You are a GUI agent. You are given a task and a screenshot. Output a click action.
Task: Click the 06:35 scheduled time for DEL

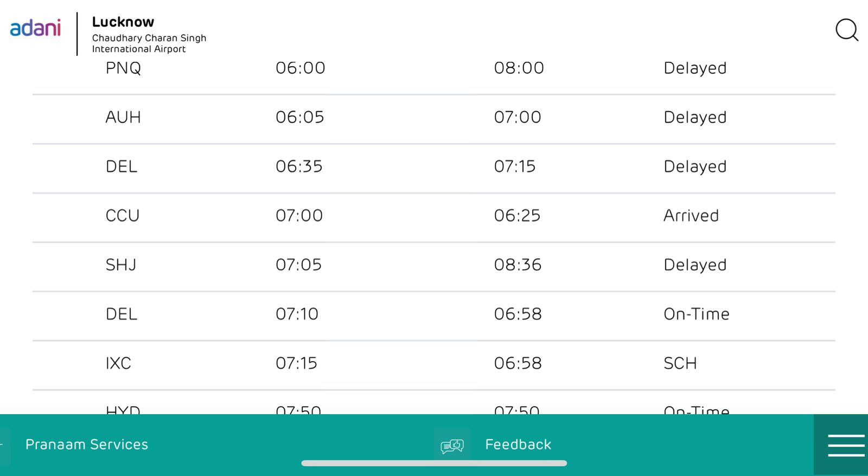(x=299, y=166)
